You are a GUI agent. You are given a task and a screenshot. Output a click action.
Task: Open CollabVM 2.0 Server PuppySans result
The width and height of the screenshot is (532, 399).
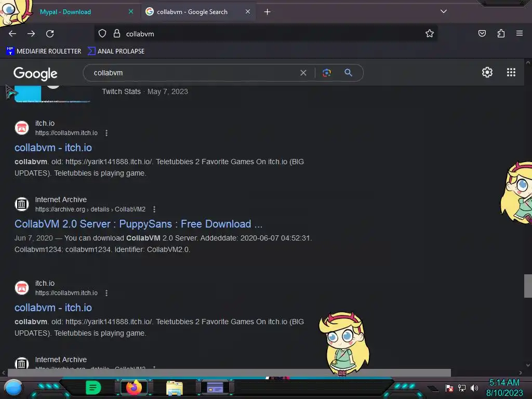pos(138,224)
